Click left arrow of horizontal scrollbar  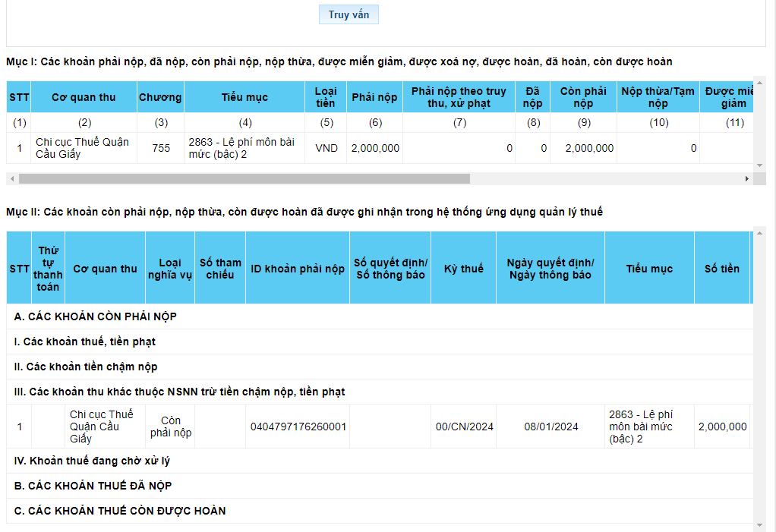pos(10,178)
